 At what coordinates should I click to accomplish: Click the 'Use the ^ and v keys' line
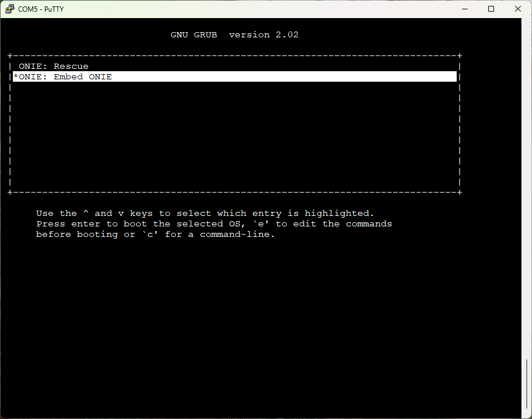[x=205, y=213]
